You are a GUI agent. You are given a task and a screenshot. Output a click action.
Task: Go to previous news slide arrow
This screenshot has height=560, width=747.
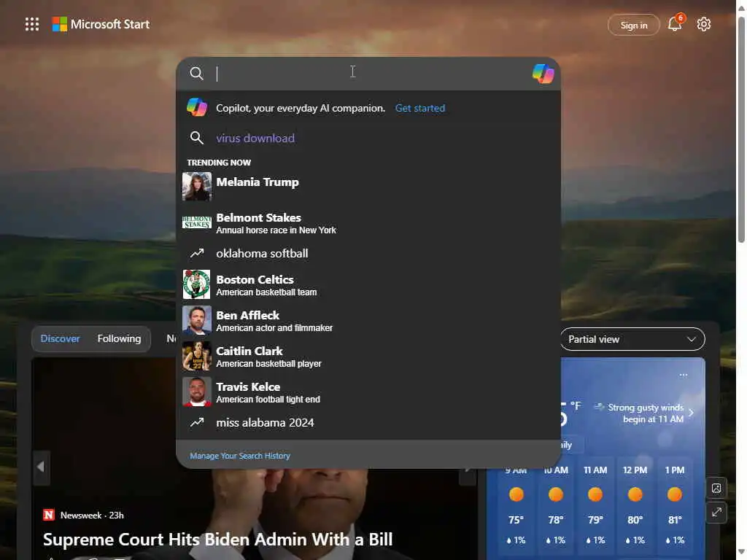pos(41,467)
